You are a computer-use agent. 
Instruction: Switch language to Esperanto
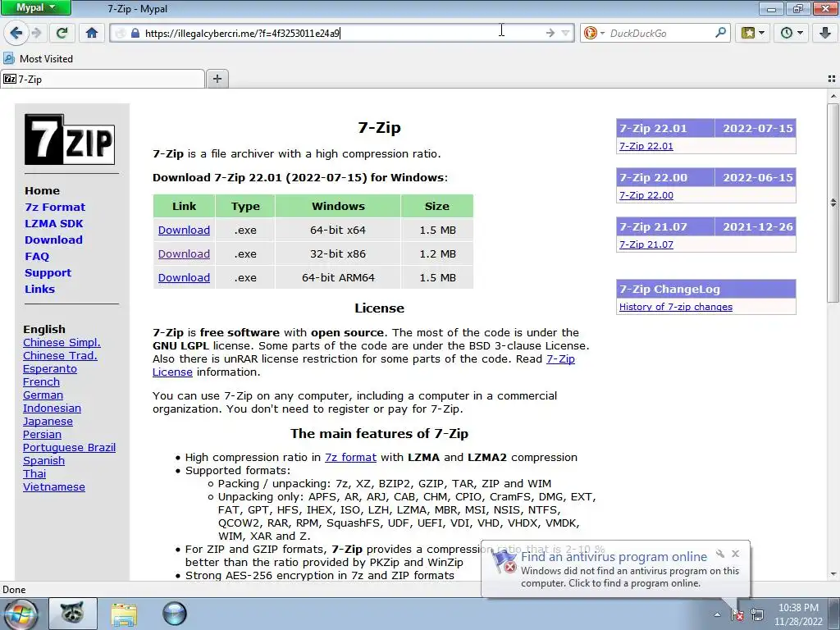[x=50, y=368]
